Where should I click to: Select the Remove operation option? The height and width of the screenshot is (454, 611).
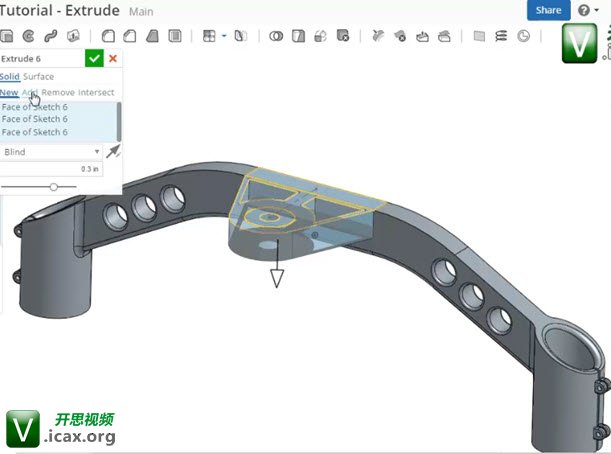(58, 92)
